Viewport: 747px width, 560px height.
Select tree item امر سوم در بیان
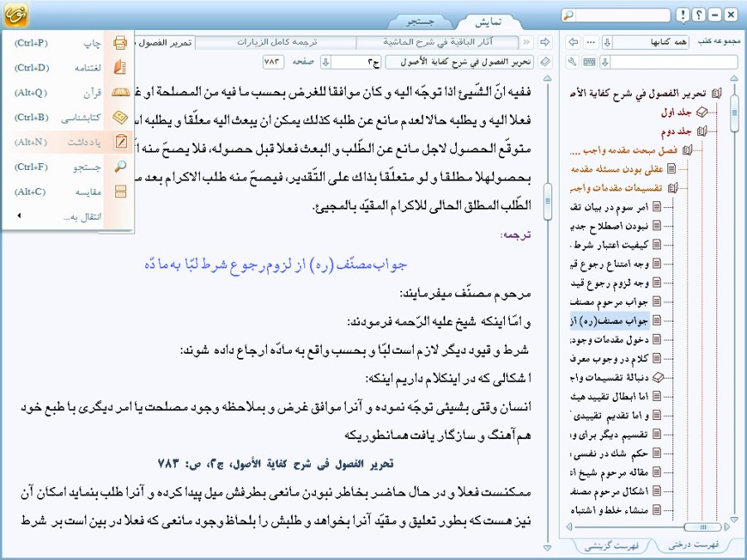point(610,207)
